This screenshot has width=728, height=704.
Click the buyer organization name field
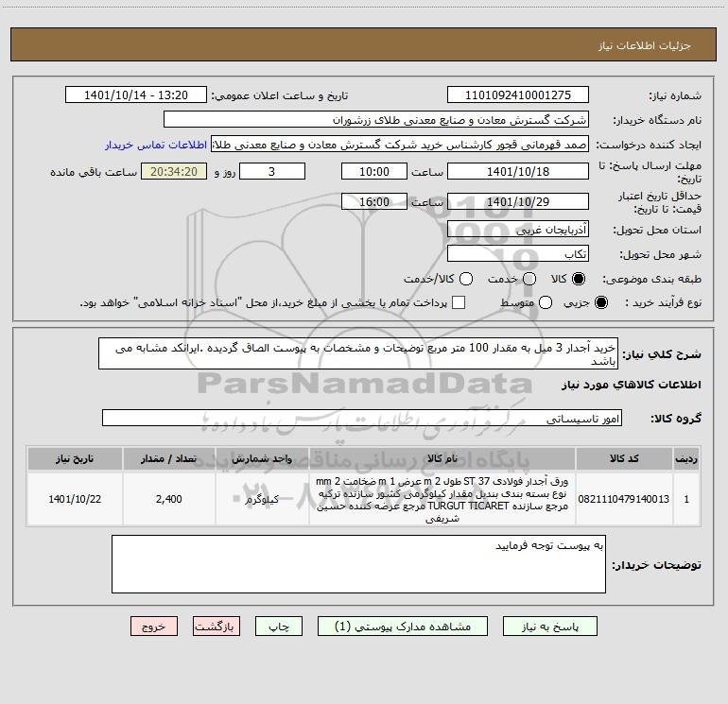click(376, 119)
